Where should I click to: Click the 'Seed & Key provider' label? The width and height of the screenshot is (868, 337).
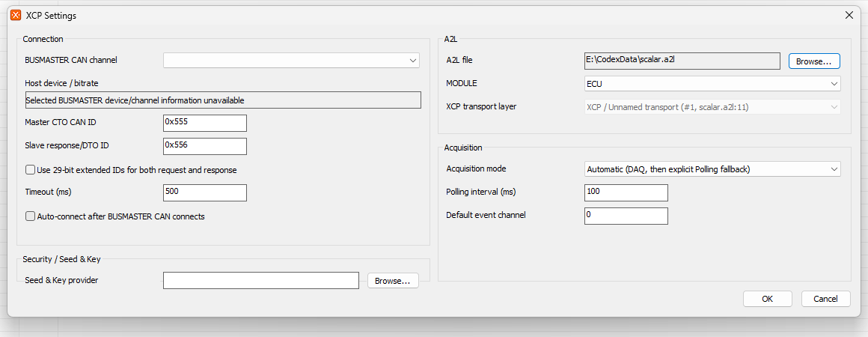[x=61, y=281]
